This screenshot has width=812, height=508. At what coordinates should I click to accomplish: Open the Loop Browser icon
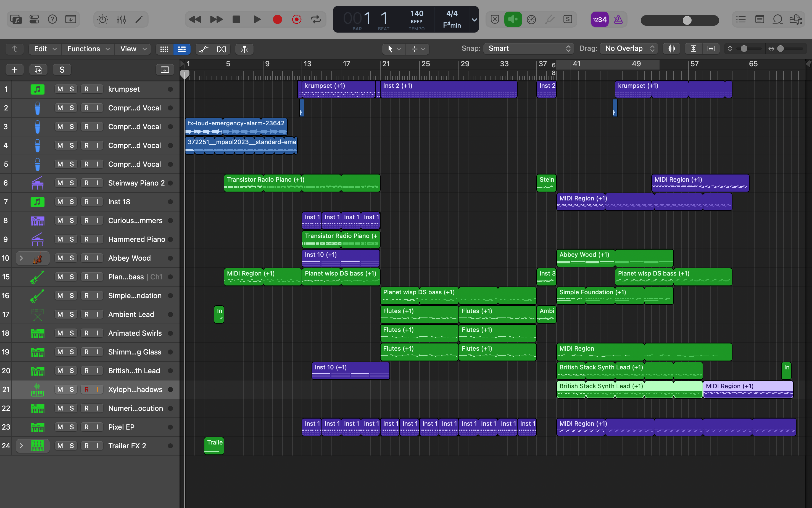(777, 20)
